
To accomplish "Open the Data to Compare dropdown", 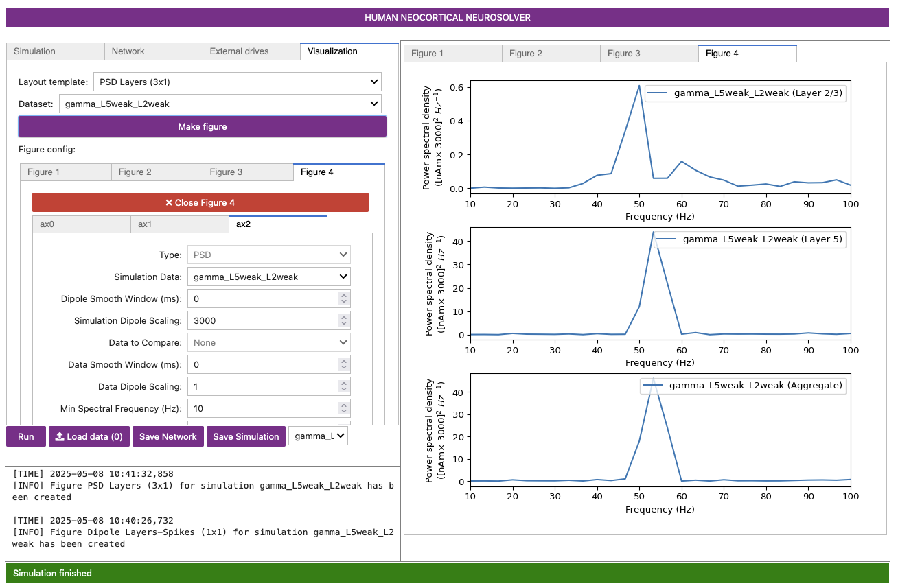I will 269,342.
